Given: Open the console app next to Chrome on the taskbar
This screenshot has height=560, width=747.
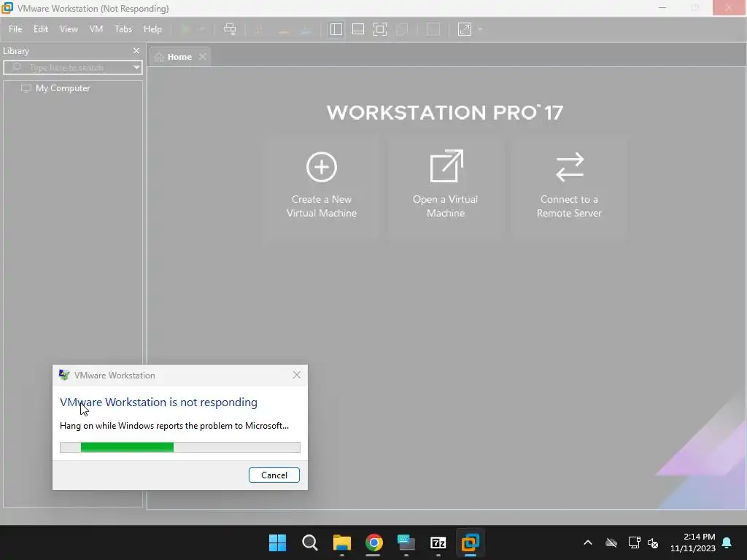Looking at the screenshot, I should 406,542.
